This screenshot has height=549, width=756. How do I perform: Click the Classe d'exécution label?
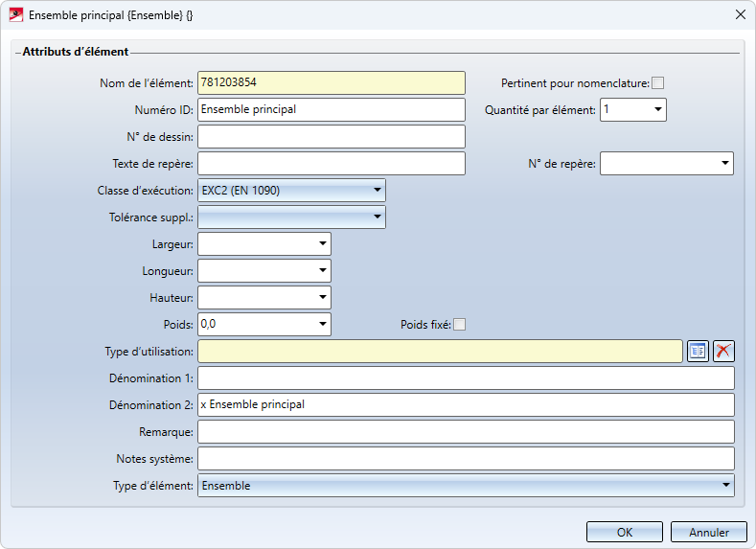tap(145, 191)
